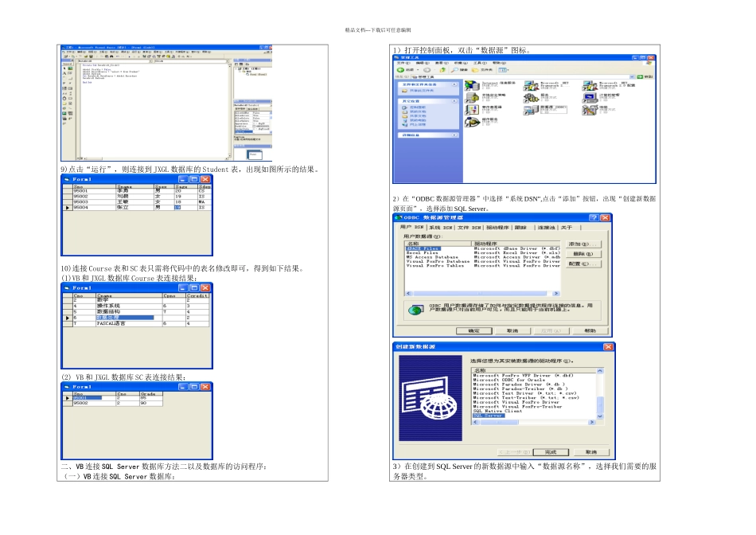Select the 数据结构 course row
The image size is (756, 535).
(137, 311)
